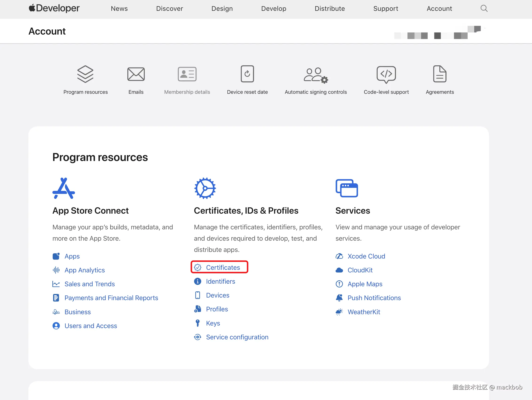Open the Design menu
The image size is (532, 400).
click(x=222, y=9)
